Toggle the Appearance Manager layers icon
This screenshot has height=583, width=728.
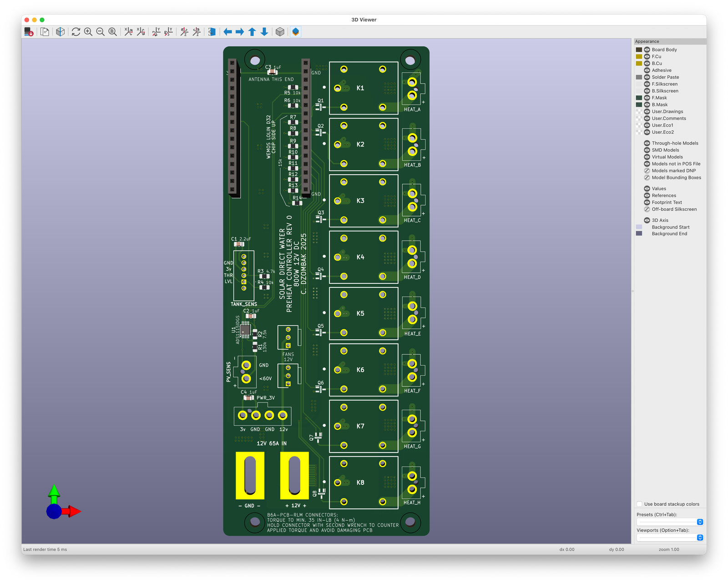coord(296,32)
